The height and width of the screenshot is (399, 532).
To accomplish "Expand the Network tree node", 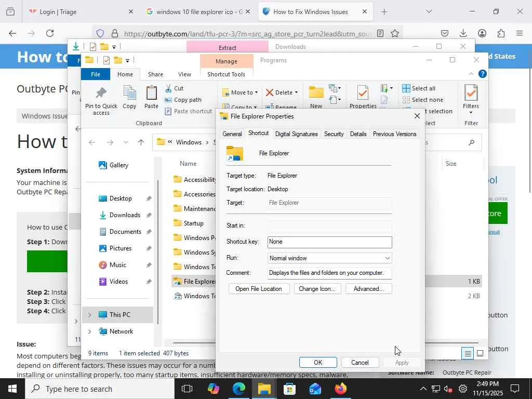I will tap(89, 331).
